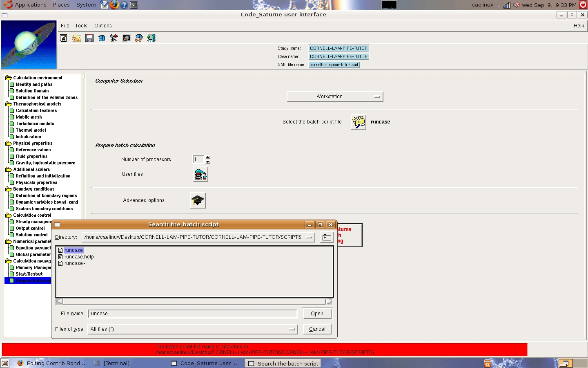Click the telescope toolbar icon
The image size is (588, 368).
tap(114, 38)
